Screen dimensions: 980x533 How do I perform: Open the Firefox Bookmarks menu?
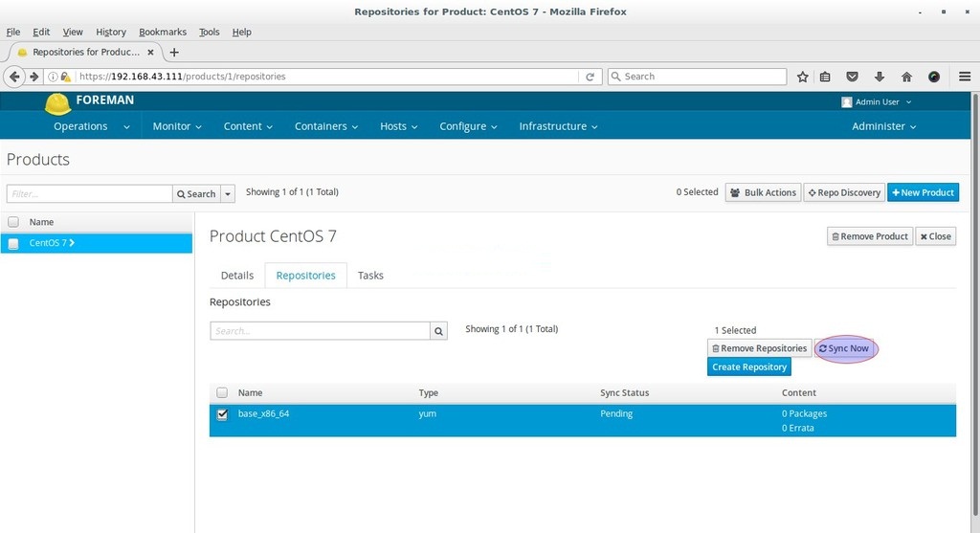tap(163, 32)
